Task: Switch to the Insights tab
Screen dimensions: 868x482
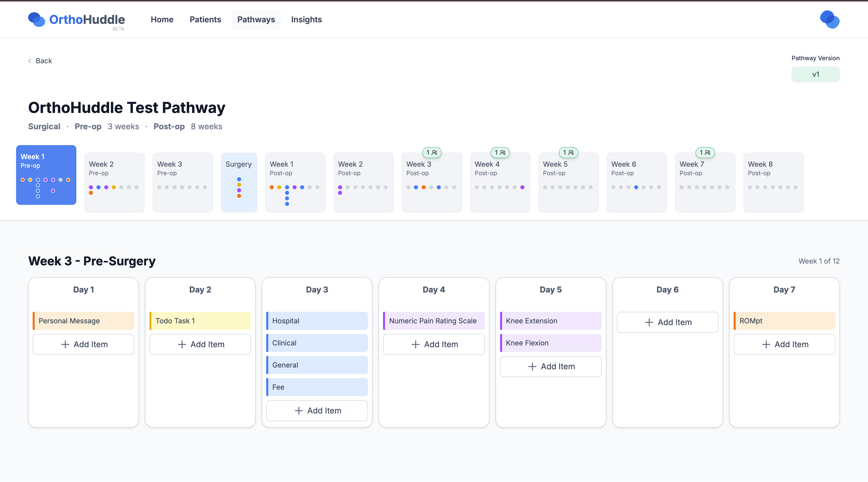Action: 306,20
